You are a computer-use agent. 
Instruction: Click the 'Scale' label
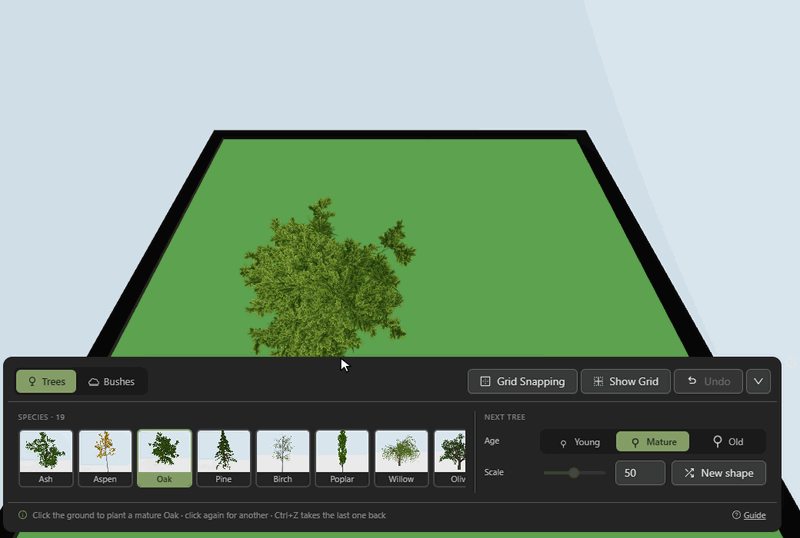[x=494, y=472]
